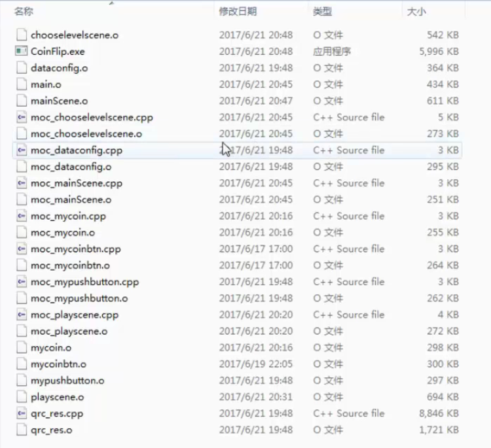Screen dimensions: 491x448
Task: Select the file named moc_dataconfig.o
Action: pyautogui.click(x=71, y=166)
